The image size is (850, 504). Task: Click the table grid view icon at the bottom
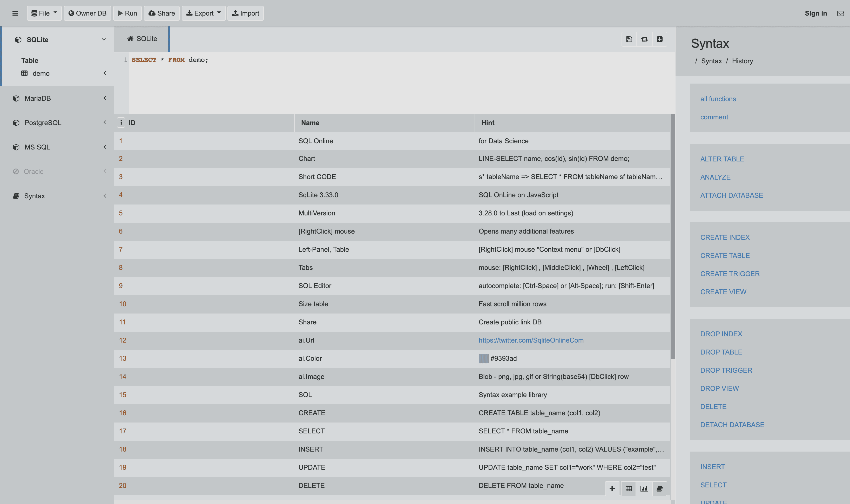pos(629,488)
